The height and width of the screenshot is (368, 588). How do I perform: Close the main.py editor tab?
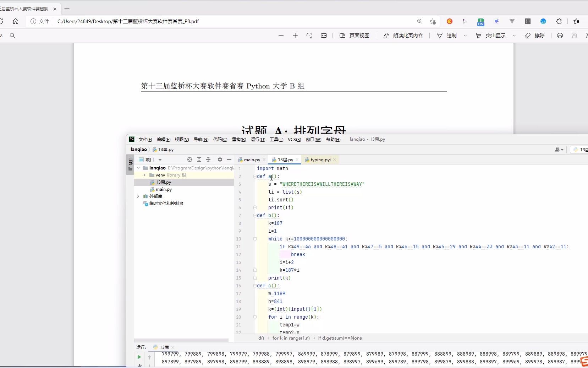click(x=264, y=160)
